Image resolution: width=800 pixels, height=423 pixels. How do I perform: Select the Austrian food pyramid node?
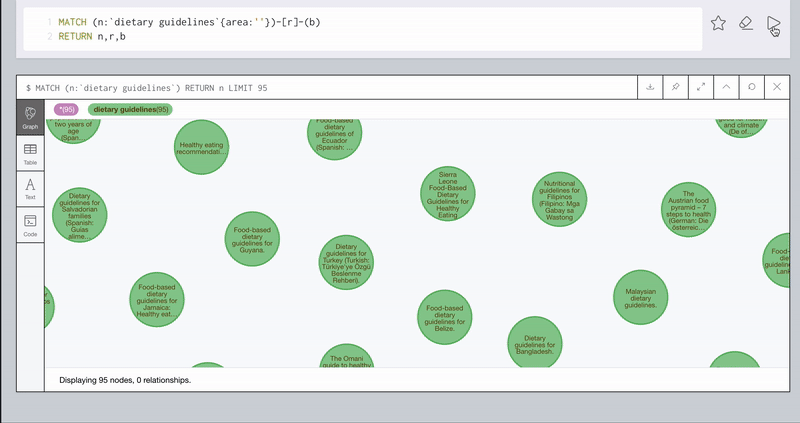click(689, 210)
